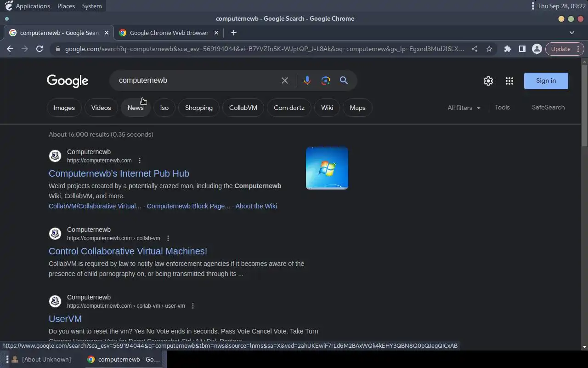588x368 pixels.
Task: Open the System menu
Action: pyautogui.click(x=92, y=6)
